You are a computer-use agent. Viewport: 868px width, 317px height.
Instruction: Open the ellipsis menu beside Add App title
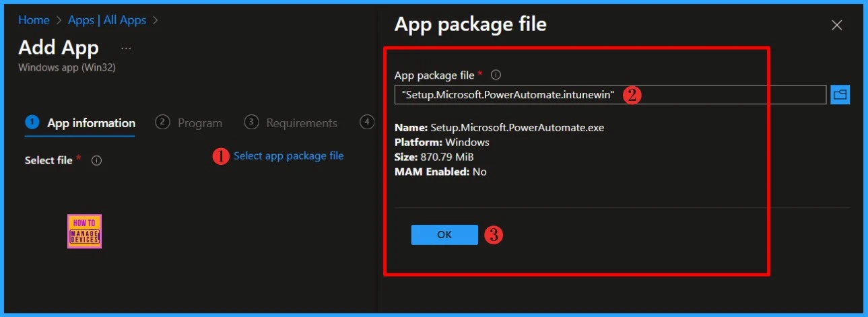[x=126, y=48]
